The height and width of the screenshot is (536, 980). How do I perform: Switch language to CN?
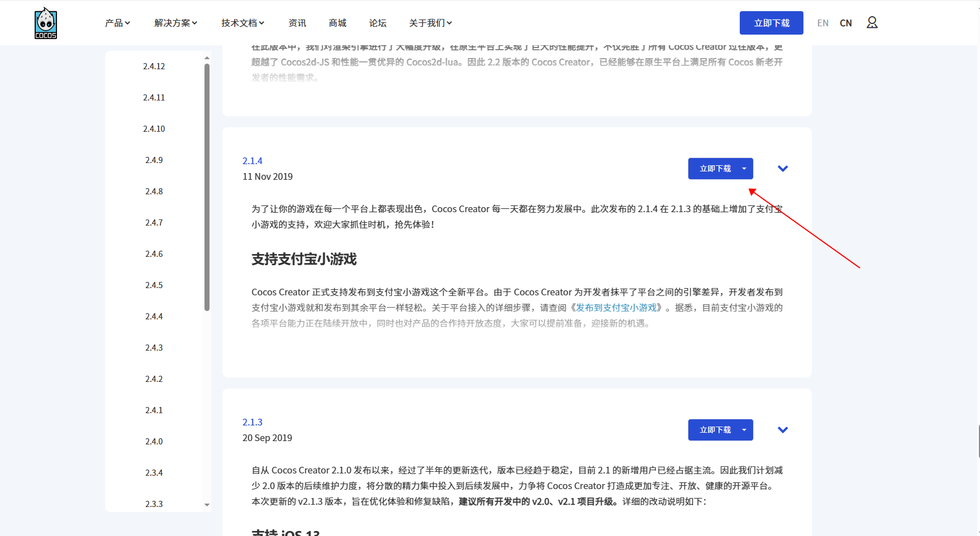[846, 23]
